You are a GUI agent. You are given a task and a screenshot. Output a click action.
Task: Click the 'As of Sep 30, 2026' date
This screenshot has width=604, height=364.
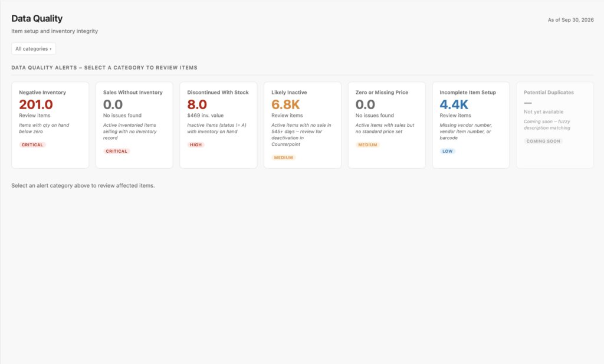(570, 19)
